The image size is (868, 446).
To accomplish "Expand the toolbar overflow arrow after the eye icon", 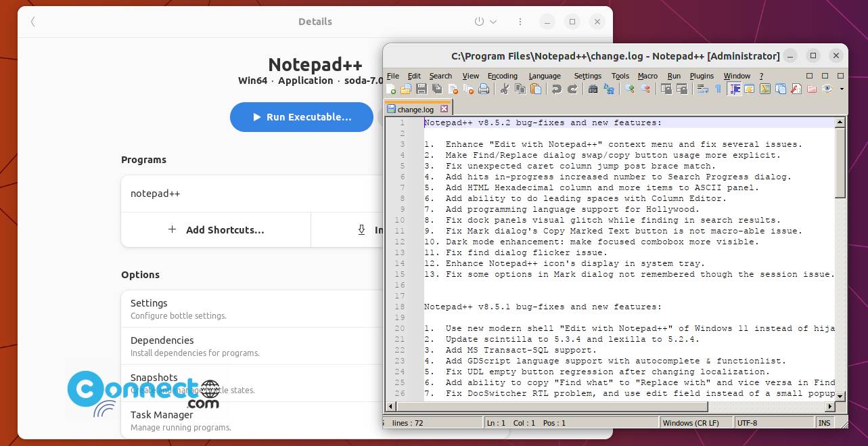I will (842, 89).
